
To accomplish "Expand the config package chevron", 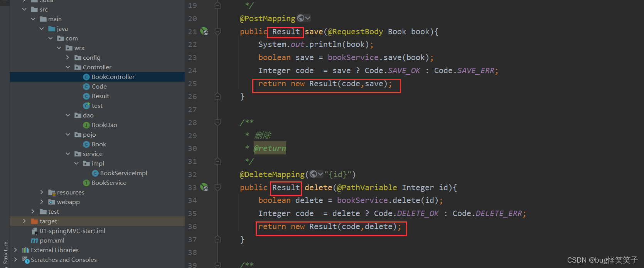I will 68,57.
